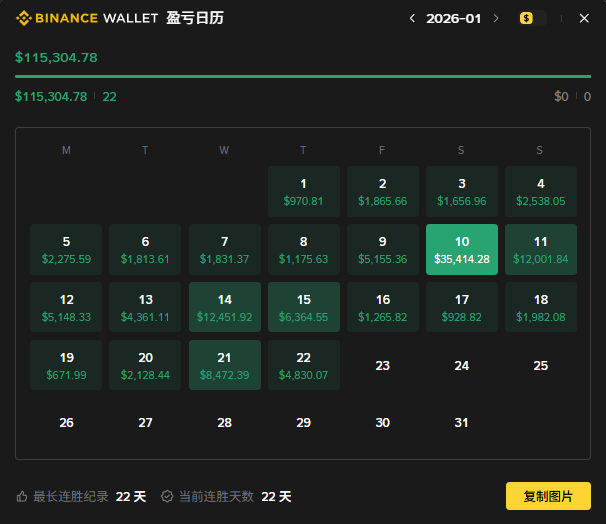Click empty day 23
This screenshot has height=524, width=606.
click(383, 365)
